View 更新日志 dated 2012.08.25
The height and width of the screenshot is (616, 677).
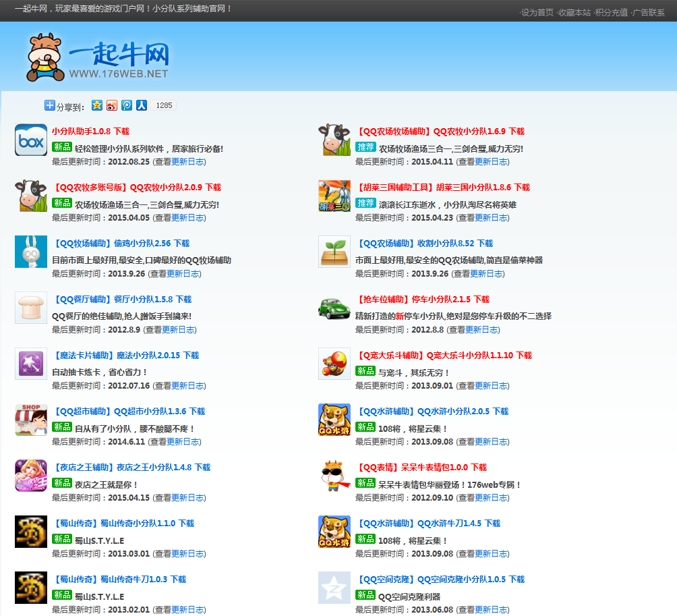click(x=187, y=161)
